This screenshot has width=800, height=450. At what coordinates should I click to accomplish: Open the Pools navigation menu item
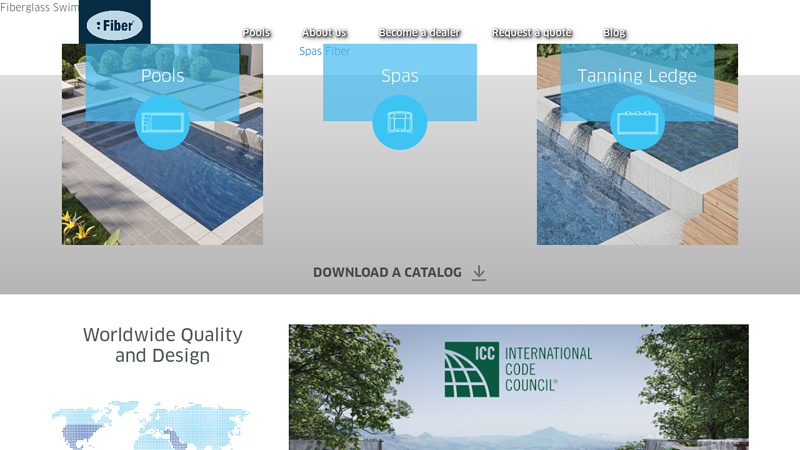257,33
